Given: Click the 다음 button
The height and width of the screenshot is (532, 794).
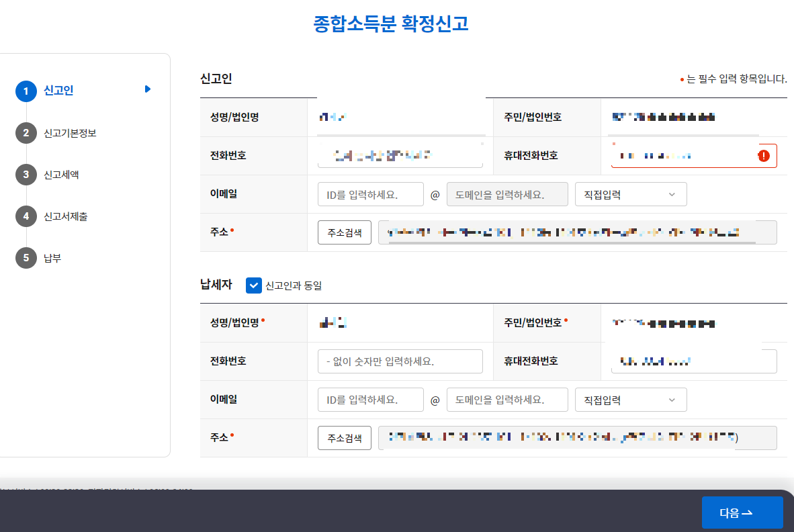Looking at the screenshot, I should [742, 513].
